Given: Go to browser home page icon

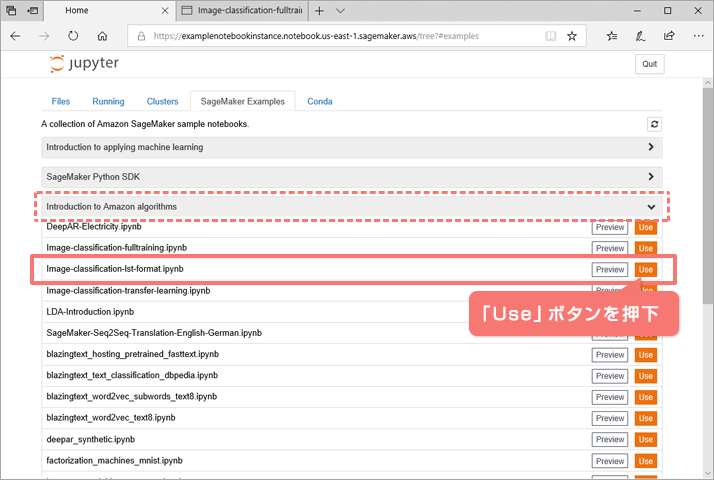Looking at the screenshot, I should (102, 36).
